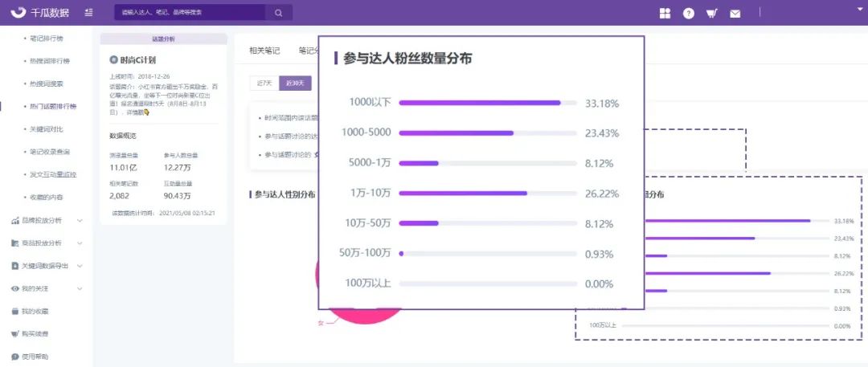Switch to the 相关笔记 tab

tap(264, 51)
